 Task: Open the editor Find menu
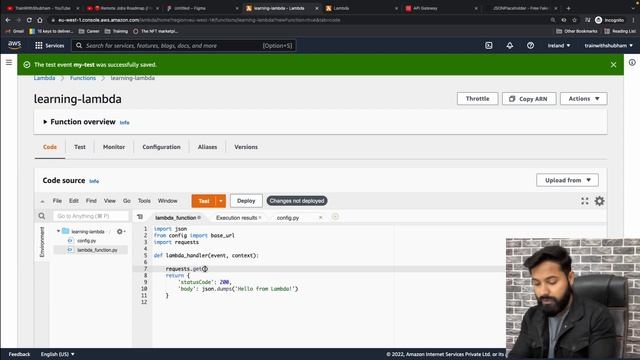tap(91, 201)
